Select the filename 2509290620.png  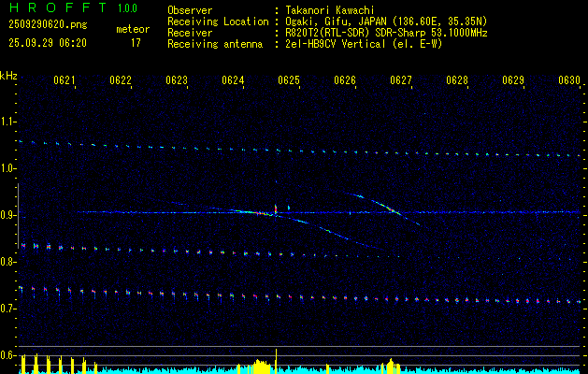pyautogui.click(x=48, y=25)
